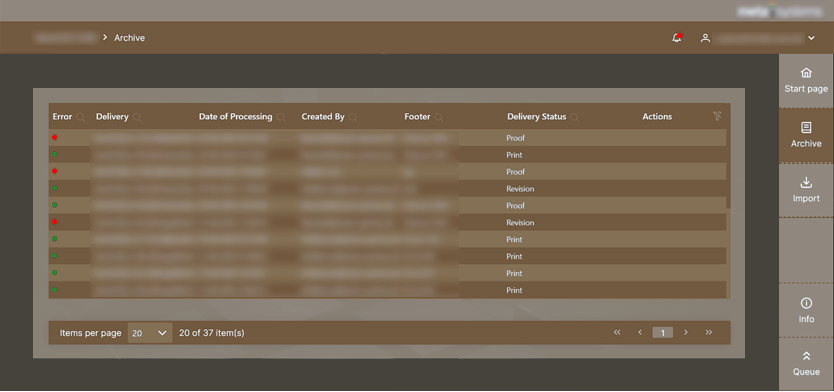Screen dimensions: 834x392
Task: Go to Start page in sidebar
Action: tap(806, 81)
